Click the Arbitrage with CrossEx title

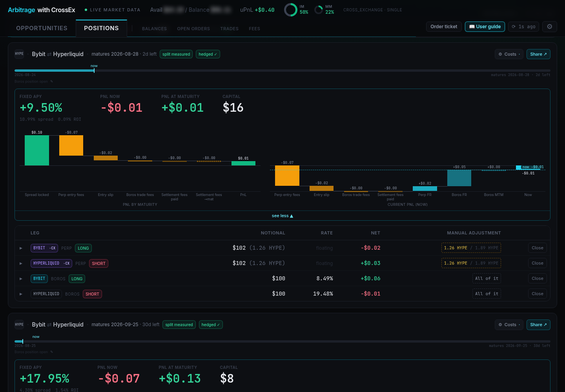coord(42,10)
